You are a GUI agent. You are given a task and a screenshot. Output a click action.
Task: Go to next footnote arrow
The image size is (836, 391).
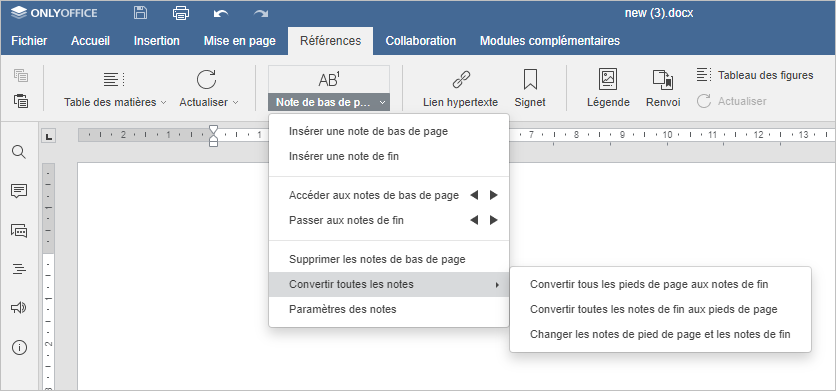(494, 195)
